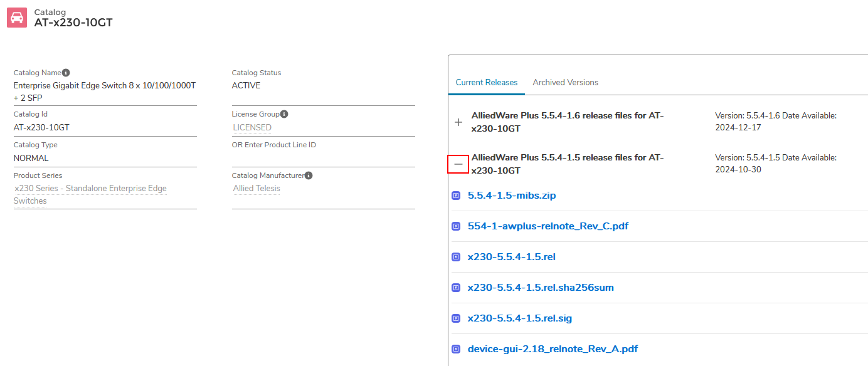Click file icon beside x230-5.5.4-1.5.rel.sha256sum
This screenshot has height=366, width=868.
[456, 288]
